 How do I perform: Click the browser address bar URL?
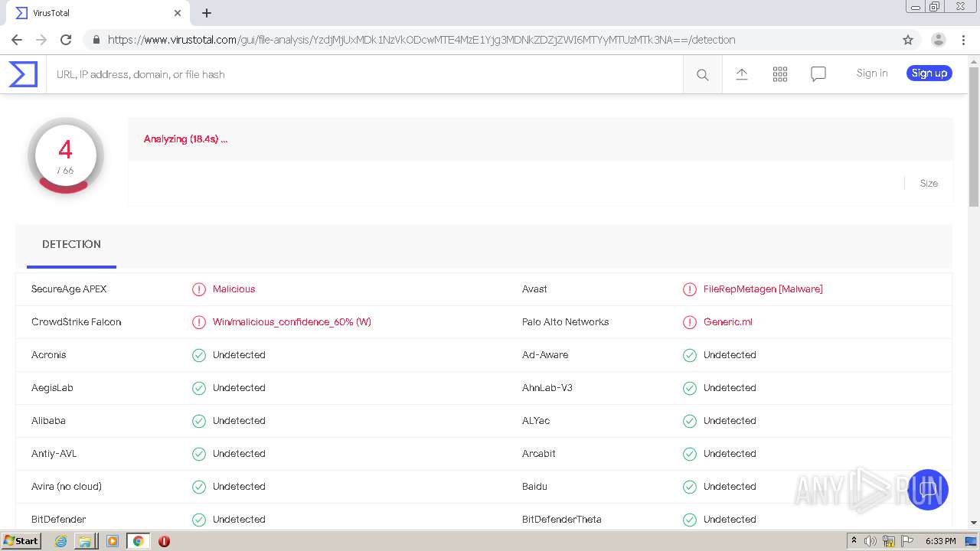[x=421, y=40]
